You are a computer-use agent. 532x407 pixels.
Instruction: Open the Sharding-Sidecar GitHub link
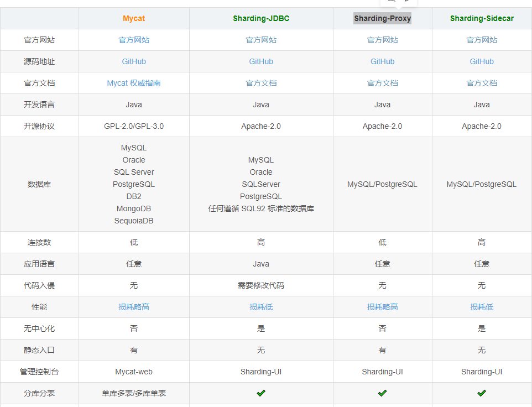tap(482, 61)
